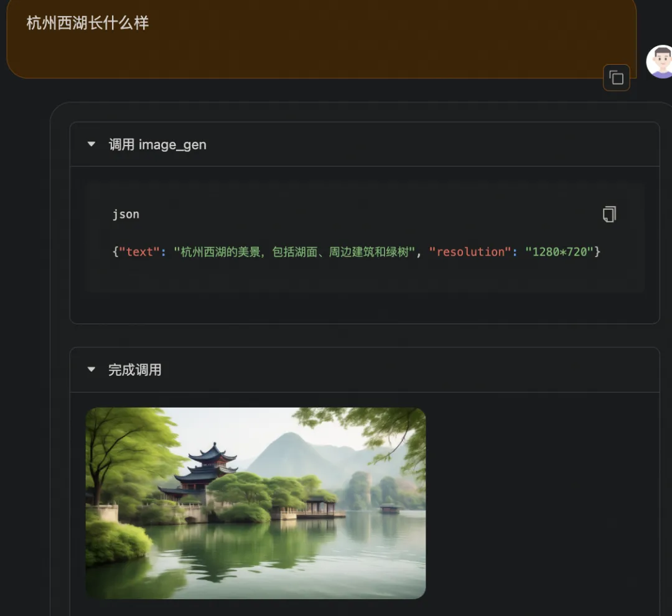
Task: Click the disclosure arrow on the image_gen call
Action: [91, 144]
